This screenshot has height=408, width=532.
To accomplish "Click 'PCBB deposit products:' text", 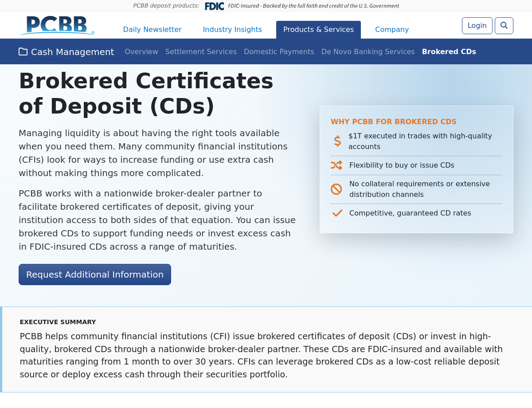I will click(166, 6).
